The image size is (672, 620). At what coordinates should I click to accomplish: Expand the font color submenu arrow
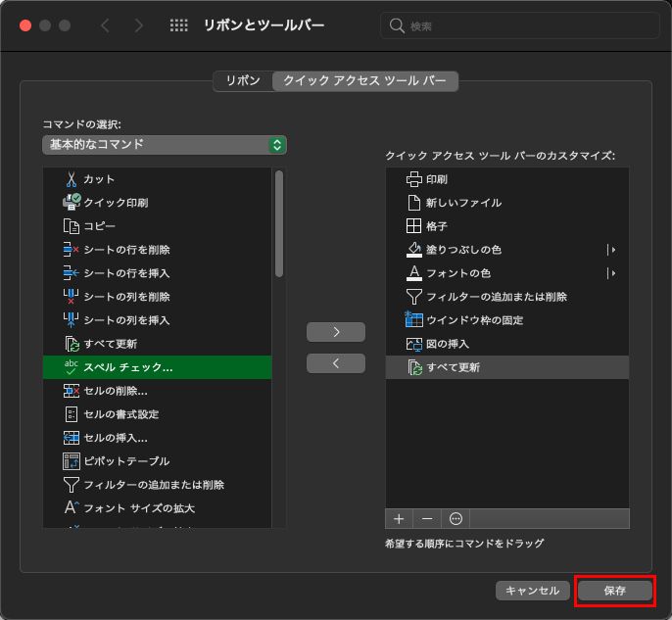click(x=612, y=273)
